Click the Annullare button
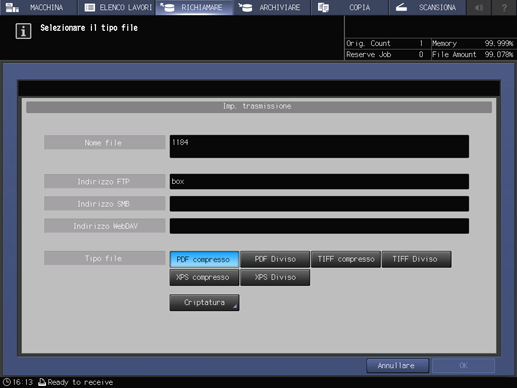 tap(397, 366)
